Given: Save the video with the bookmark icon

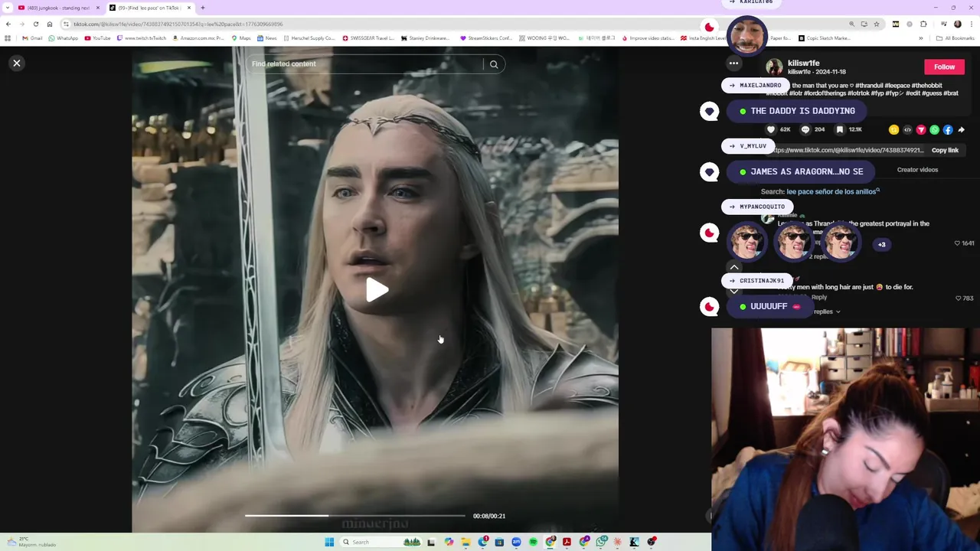Looking at the screenshot, I should pyautogui.click(x=840, y=129).
